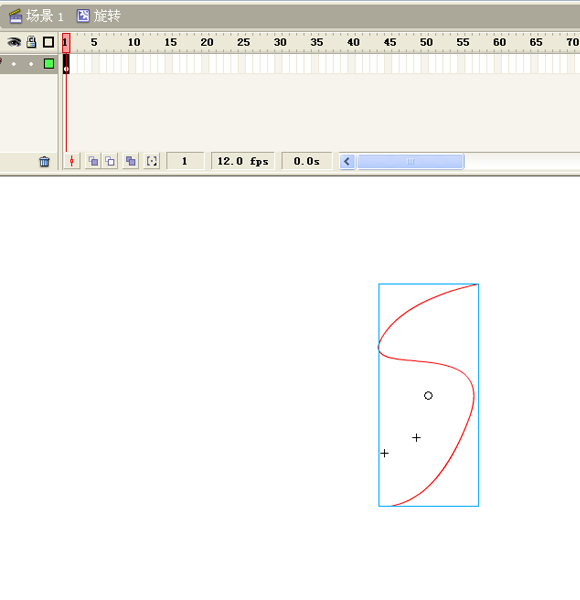Image resolution: width=580 pixels, height=600 pixels.
Task: Move playhead to frame 25 on ruler
Action: [244, 42]
